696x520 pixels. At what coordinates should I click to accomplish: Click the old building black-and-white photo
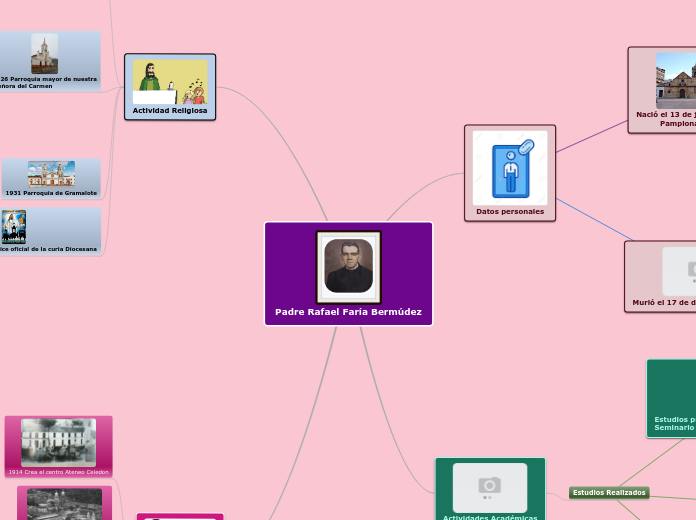click(59, 442)
